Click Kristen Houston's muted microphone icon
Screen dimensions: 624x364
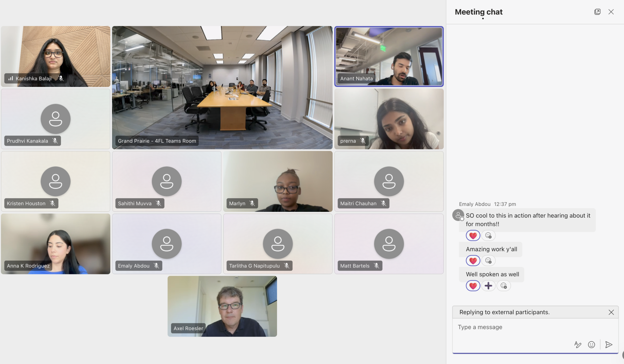[x=52, y=203]
